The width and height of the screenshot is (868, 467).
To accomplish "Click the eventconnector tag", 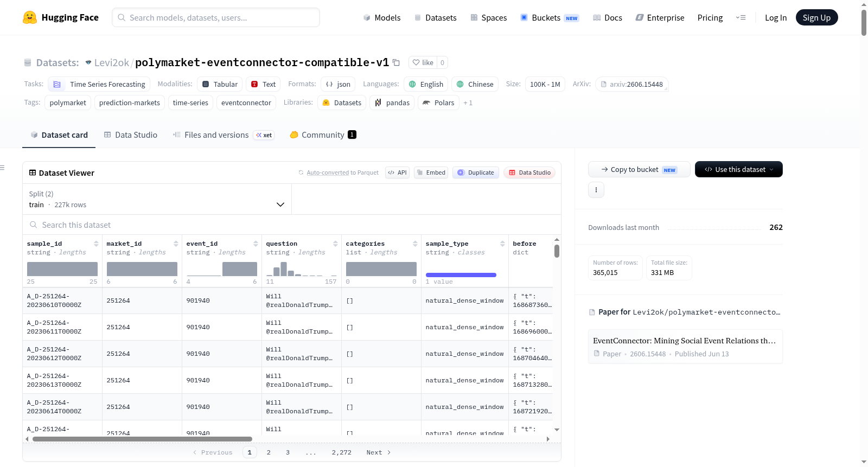I will click(x=246, y=103).
